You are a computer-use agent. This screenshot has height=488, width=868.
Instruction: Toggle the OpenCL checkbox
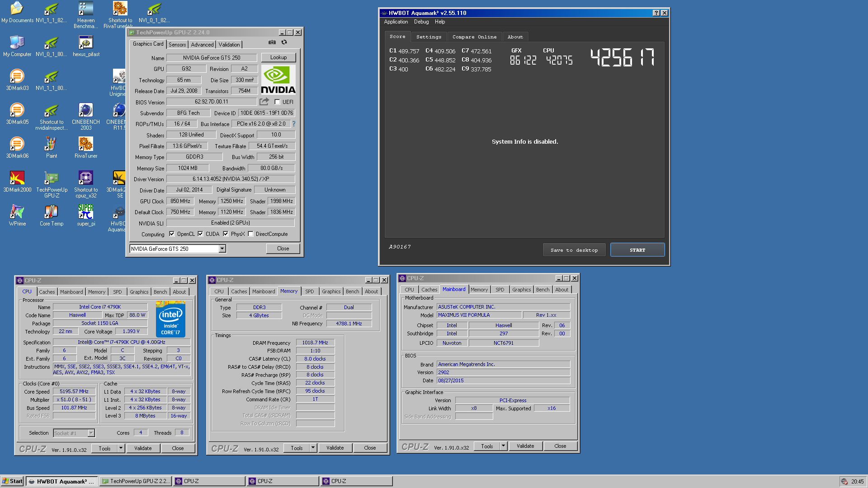(172, 234)
